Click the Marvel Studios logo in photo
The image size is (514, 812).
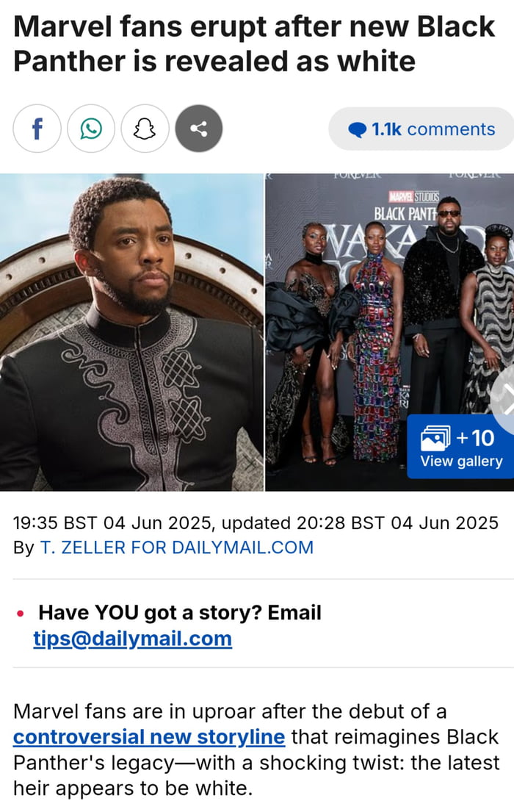[413, 197]
